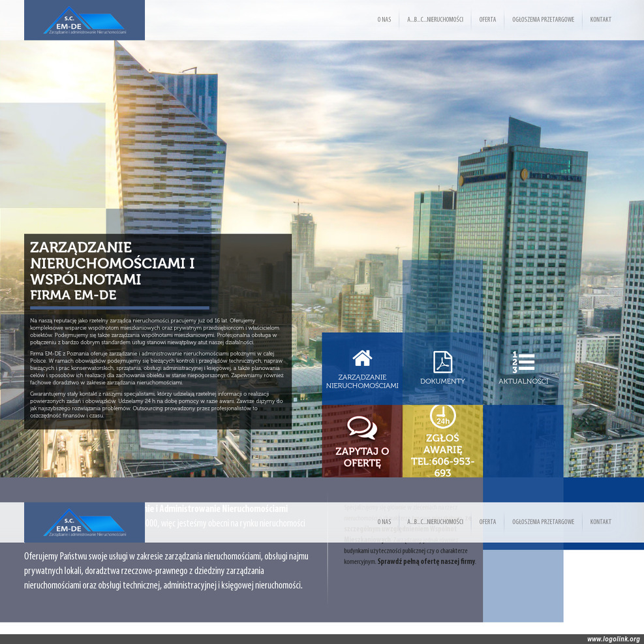Click the 'FIRMA EM-DE' subheading
Image resolution: width=644 pixels, height=644 pixels.
coord(73,295)
